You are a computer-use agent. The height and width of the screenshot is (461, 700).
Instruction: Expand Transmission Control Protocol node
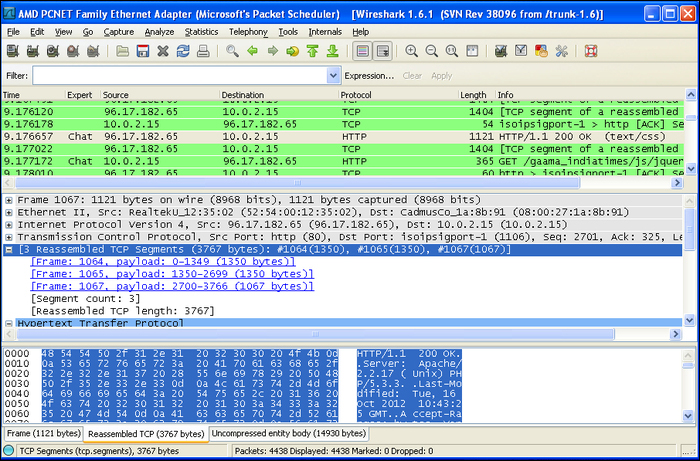click(9, 237)
